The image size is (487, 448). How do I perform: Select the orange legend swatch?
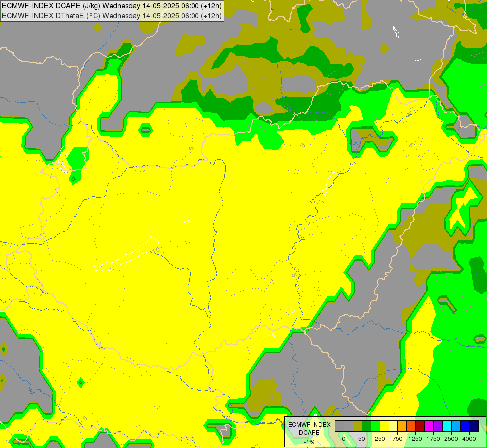pyautogui.click(x=402, y=426)
